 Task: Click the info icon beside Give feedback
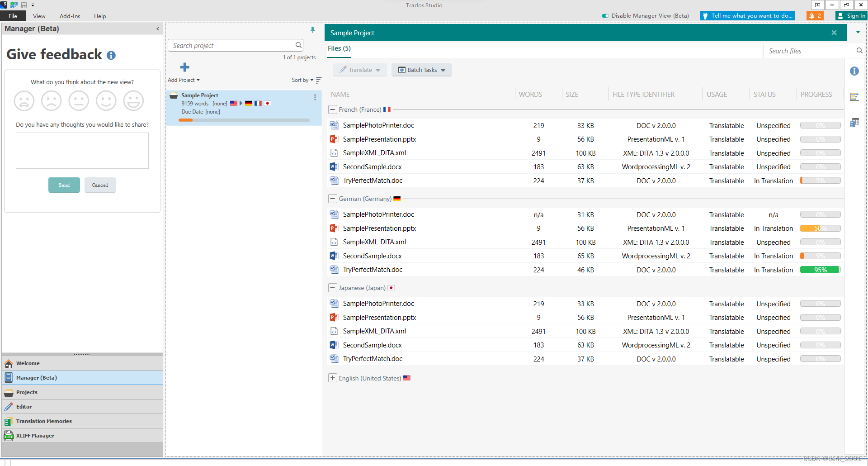pos(111,55)
